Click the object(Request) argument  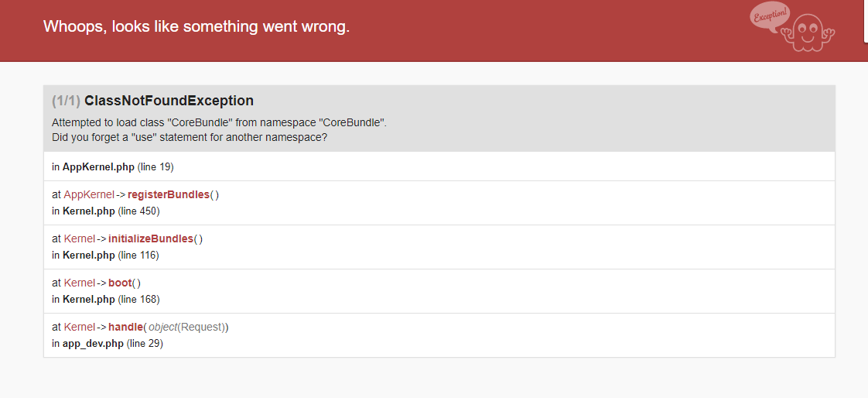click(186, 327)
